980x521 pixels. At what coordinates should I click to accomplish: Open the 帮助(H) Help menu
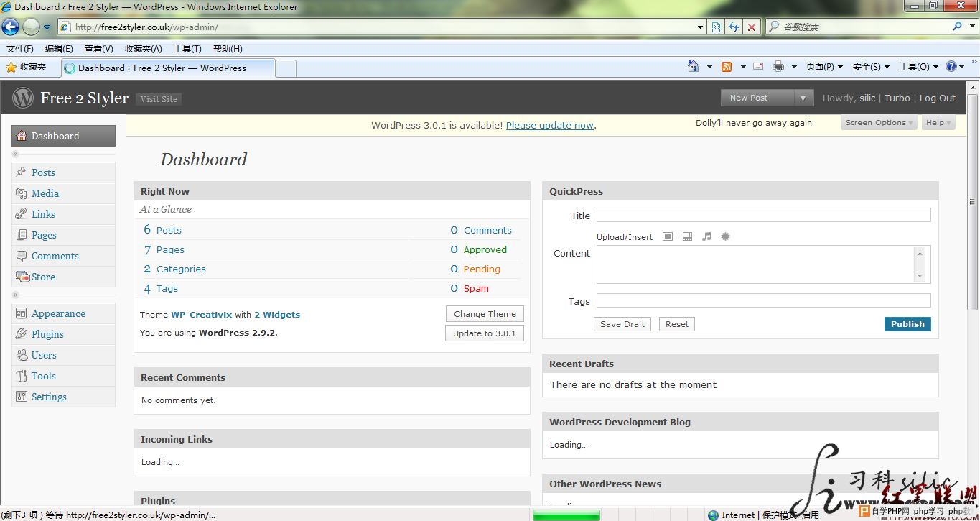coord(228,49)
